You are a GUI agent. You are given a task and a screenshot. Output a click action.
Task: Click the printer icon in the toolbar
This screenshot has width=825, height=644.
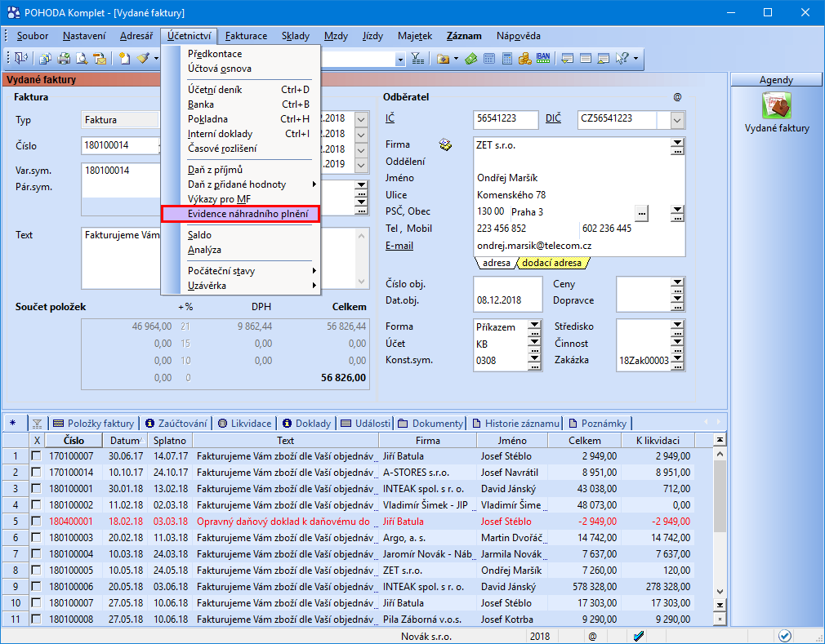[63, 59]
